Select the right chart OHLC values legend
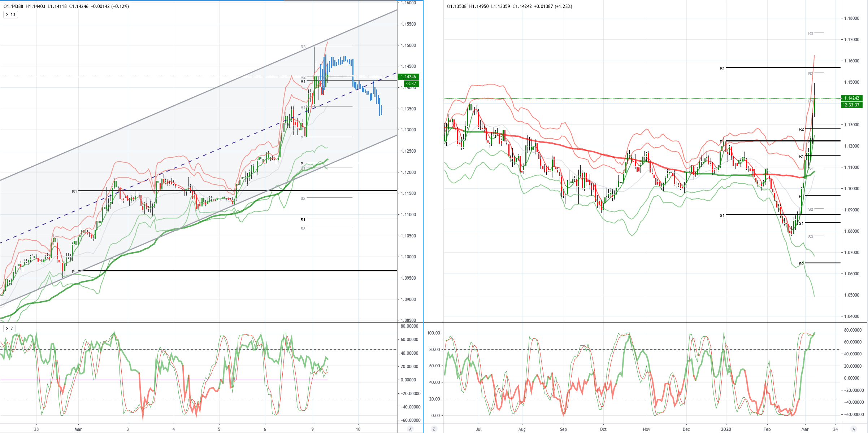The height and width of the screenshot is (433, 868). coord(509,6)
